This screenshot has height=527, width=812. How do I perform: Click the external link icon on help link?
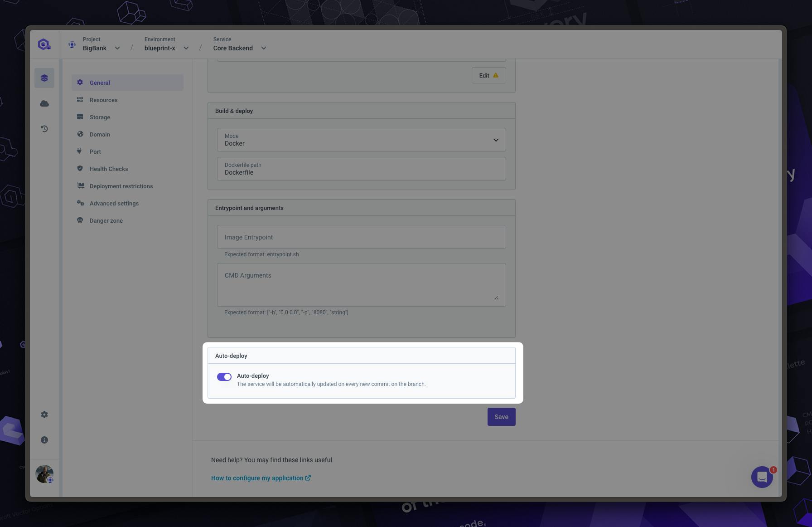pos(308,478)
